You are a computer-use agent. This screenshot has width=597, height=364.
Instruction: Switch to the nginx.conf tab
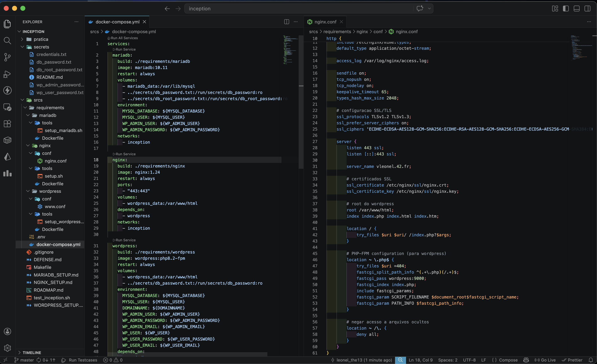pyautogui.click(x=325, y=22)
